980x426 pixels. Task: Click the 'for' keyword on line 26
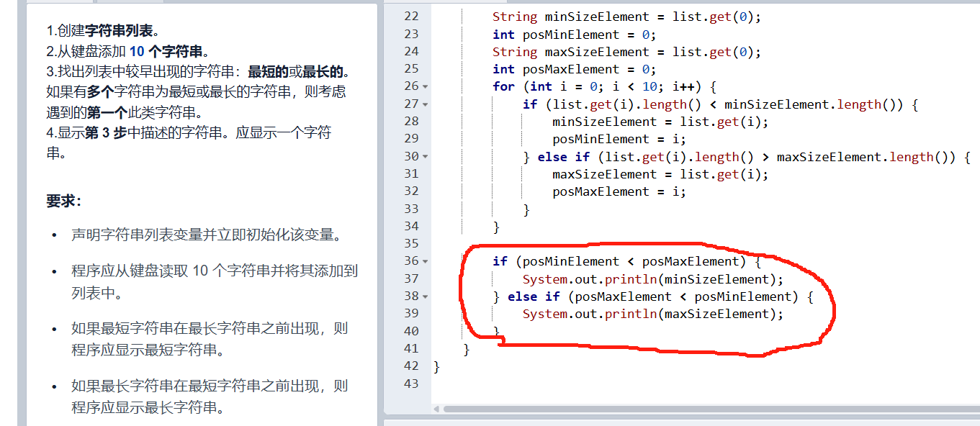pyautogui.click(x=503, y=87)
